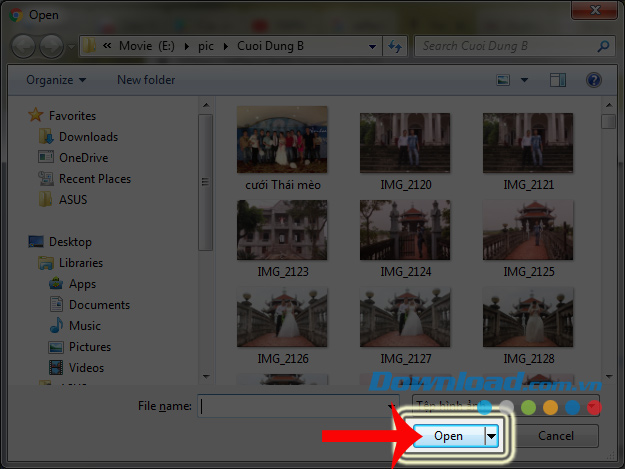Select the IMG_2121 thumbnail
625x469 pixels.
528,143
